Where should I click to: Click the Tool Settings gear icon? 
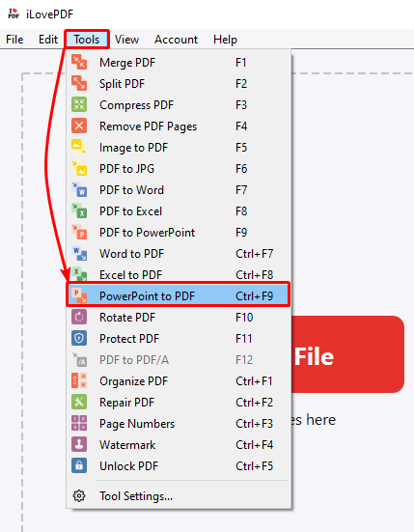(x=79, y=496)
